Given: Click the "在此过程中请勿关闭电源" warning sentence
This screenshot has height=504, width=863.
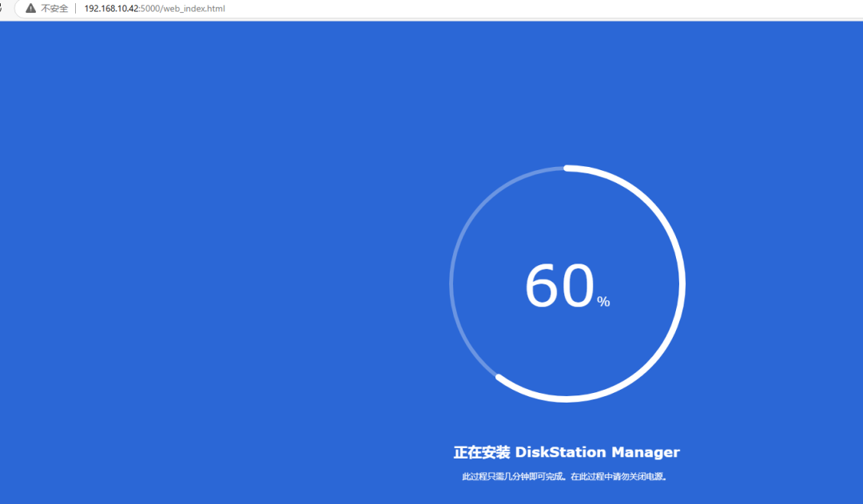Looking at the screenshot, I should [618, 477].
